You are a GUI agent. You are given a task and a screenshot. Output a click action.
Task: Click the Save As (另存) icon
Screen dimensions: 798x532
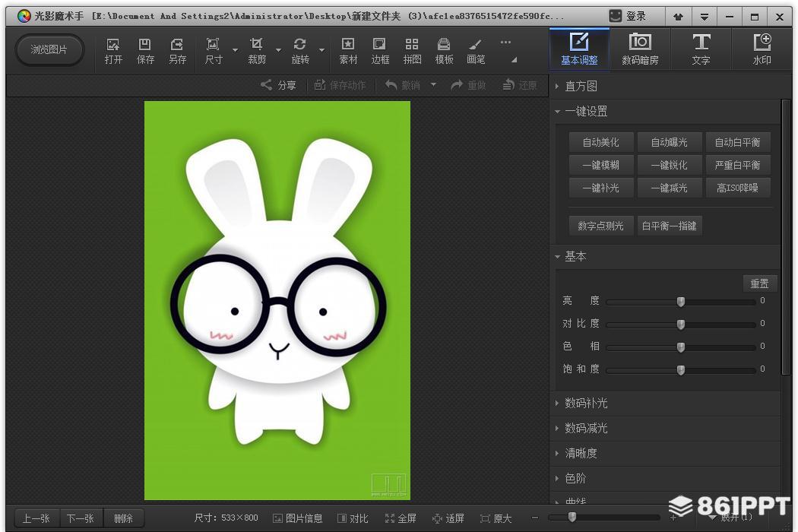(x=177, y=45)
